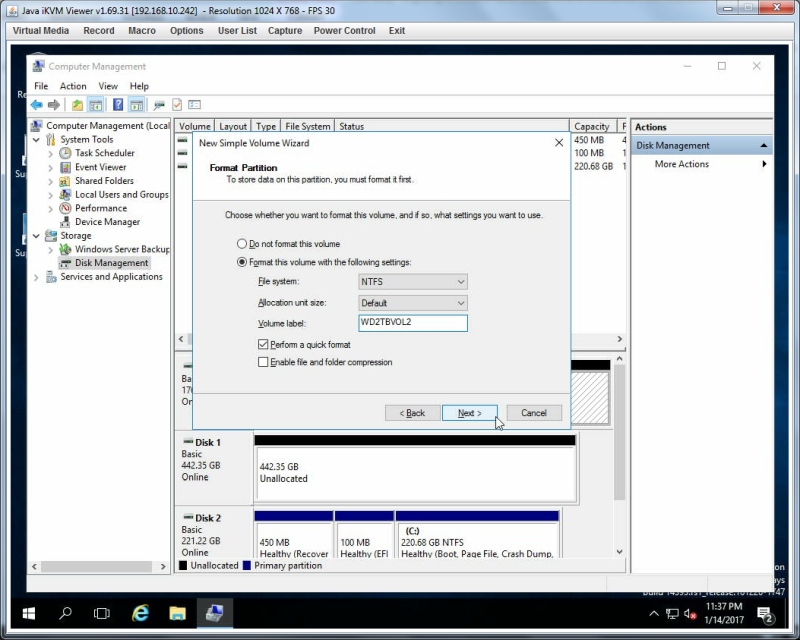Click the Device Manager icon
800x640 pixels.
(65, 222)
